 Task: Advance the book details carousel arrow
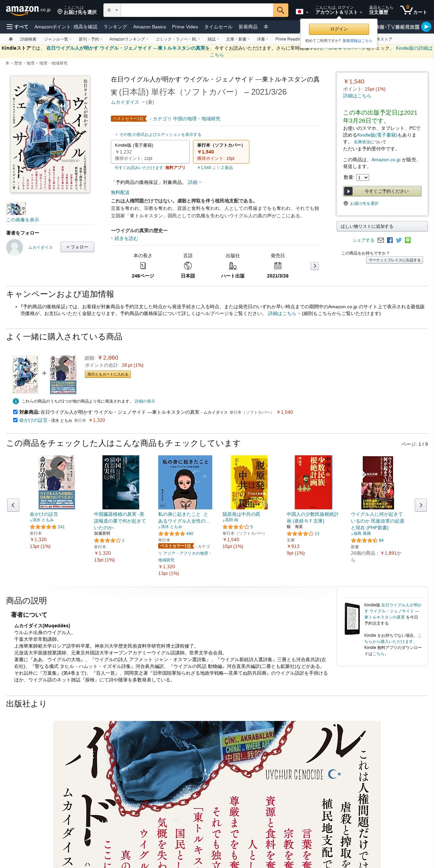pyautogui.click(x=315, y=266)
